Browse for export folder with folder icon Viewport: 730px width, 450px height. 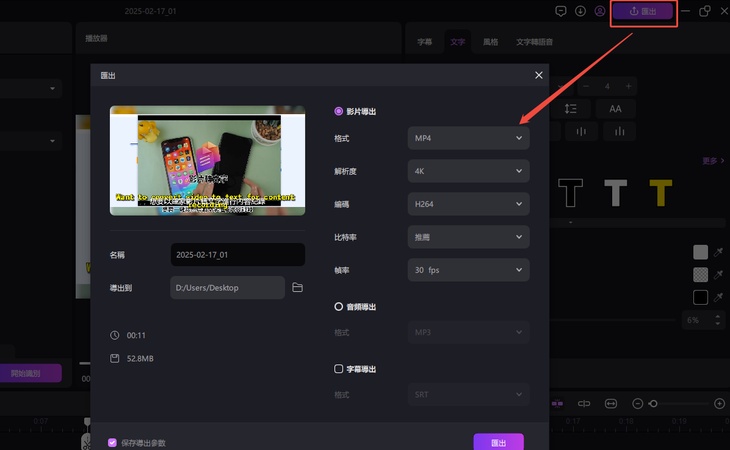pos(297,288)
